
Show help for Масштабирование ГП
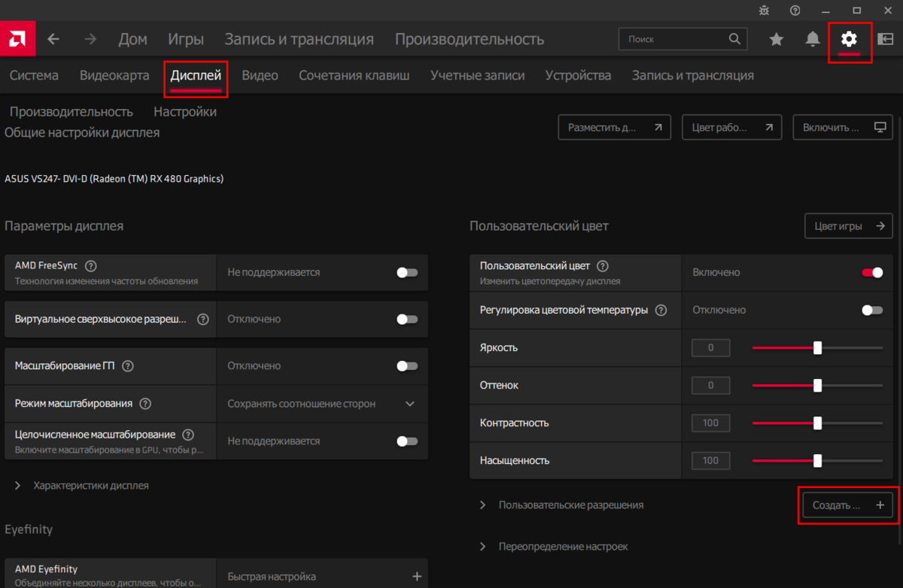(x=128, y=366)
